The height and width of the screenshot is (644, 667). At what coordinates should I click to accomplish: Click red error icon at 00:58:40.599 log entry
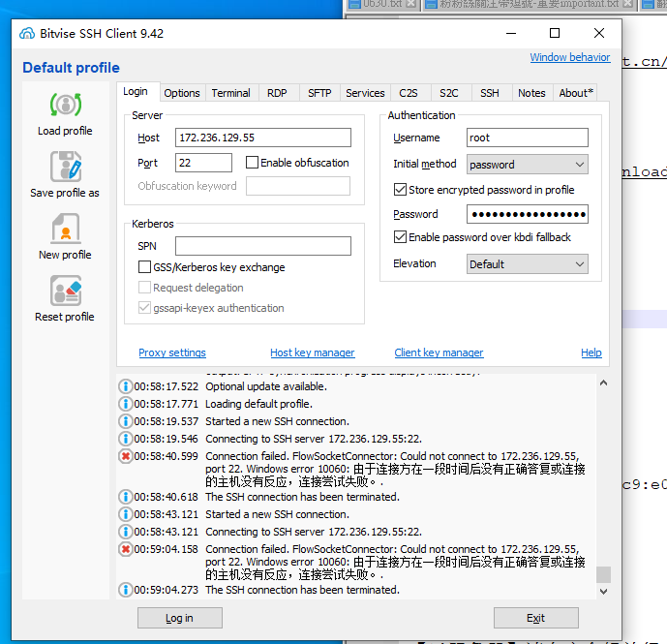125,456
